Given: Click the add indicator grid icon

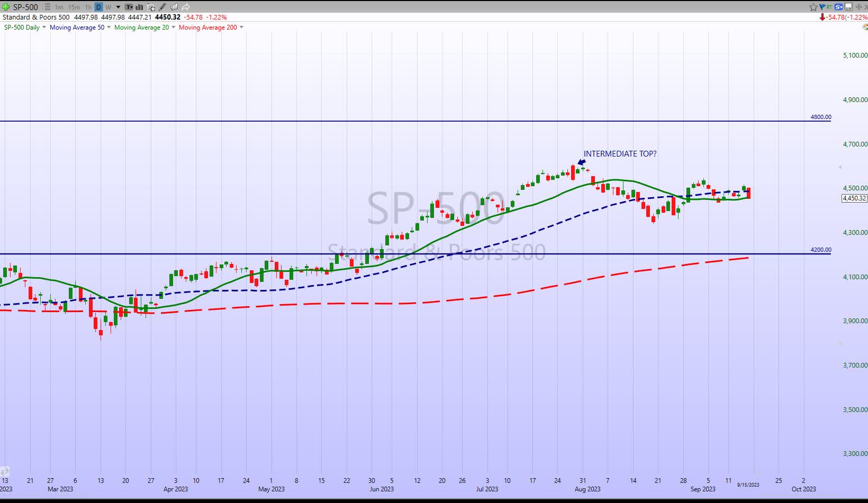Looking at the screenshot, I should [151, 7].
